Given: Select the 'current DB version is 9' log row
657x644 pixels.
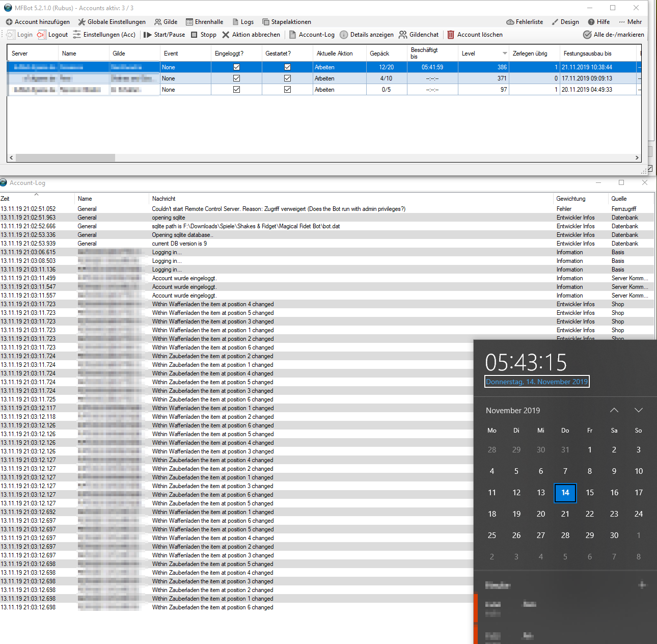Looking at the screenshot, I should [x=327, y=244].
